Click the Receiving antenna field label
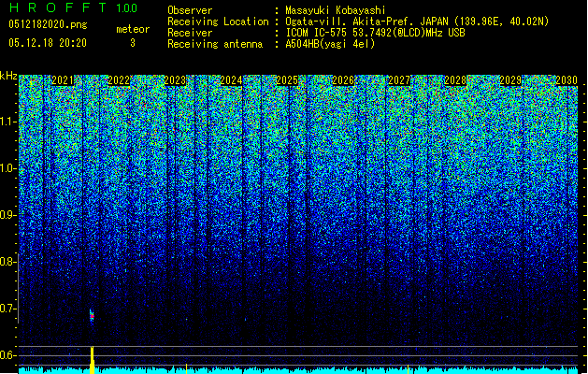588x374 pixels. 215,44
